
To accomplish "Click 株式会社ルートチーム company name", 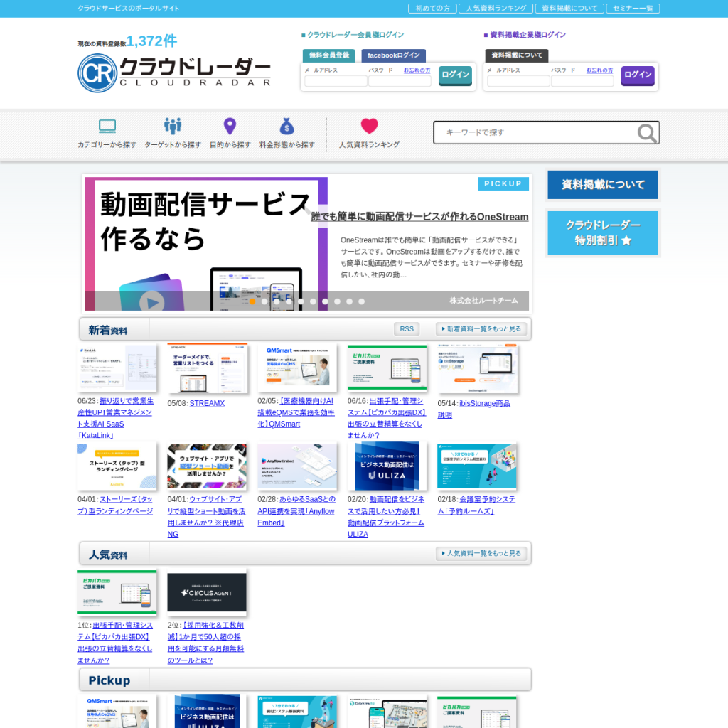I will point(483,301).
